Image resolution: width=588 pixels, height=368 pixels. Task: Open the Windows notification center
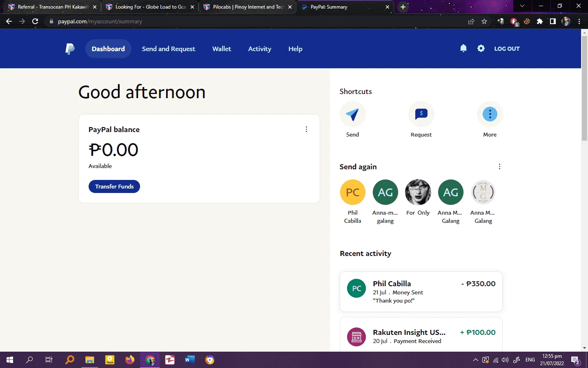(576, 360)
